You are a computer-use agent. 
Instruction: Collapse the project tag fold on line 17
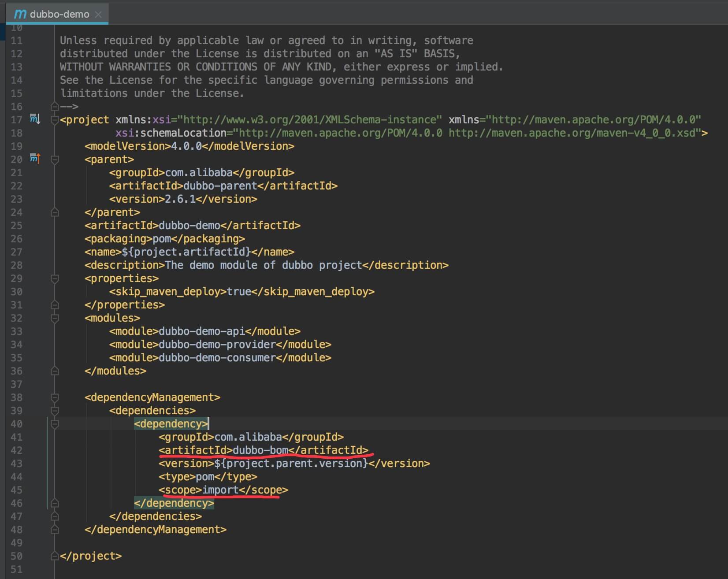55,120
